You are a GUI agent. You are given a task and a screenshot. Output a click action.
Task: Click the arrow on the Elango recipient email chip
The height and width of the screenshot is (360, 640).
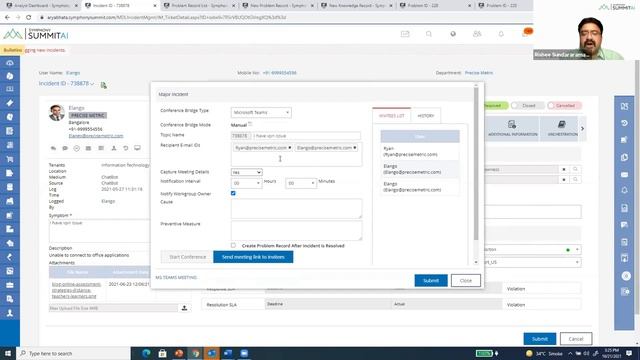(x=355, y=148)
